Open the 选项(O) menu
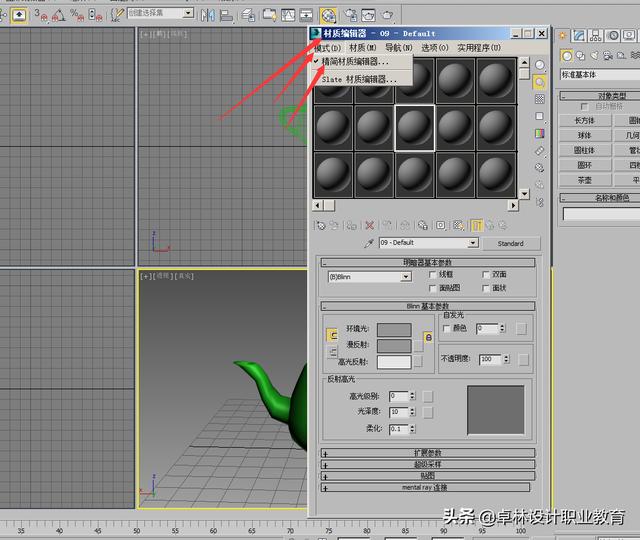Viewport: 640px width, 540px height. click(x=435, y=48)
